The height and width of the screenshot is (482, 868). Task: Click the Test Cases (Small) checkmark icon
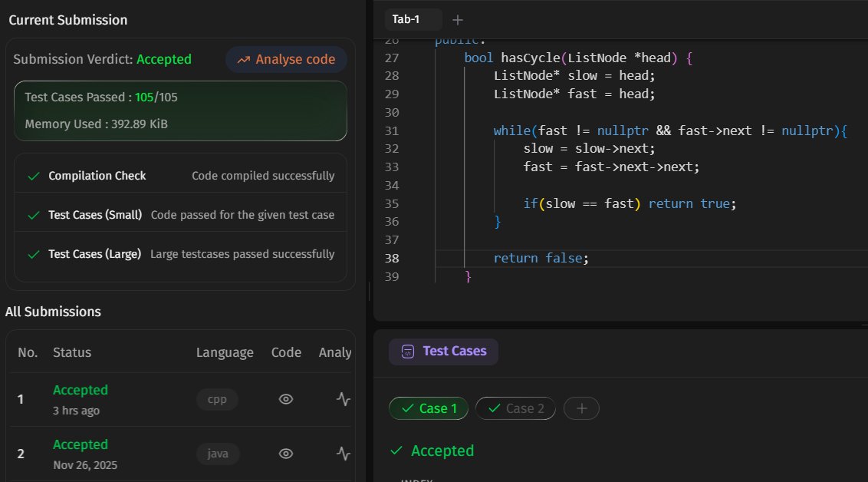click(34, 215)
